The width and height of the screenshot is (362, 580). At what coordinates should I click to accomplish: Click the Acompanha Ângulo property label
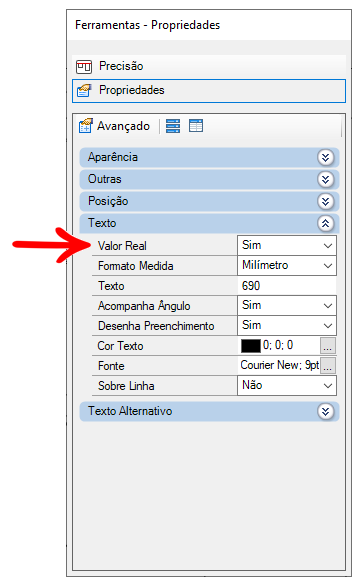point(144,306)
